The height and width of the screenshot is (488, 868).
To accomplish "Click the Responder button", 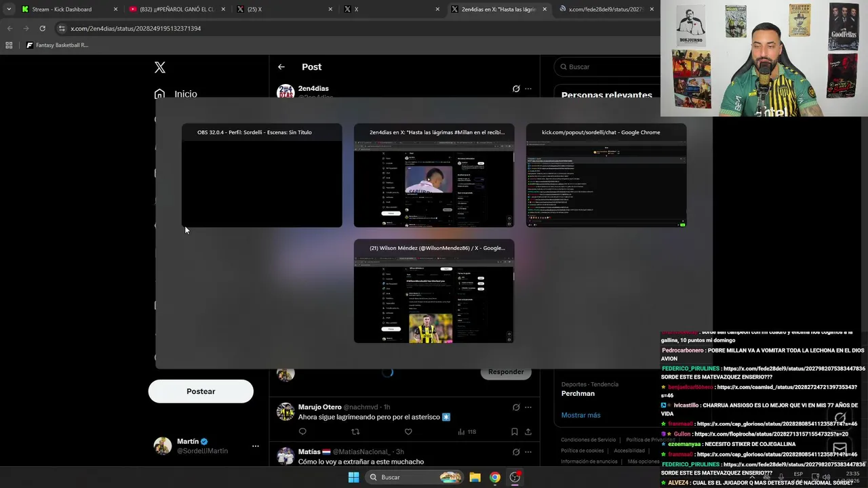I will point(506,372).
